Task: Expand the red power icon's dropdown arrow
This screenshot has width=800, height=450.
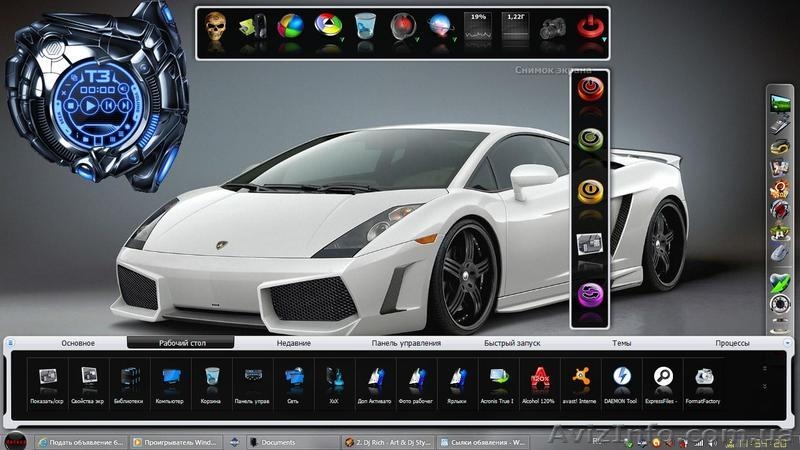Action: coord(604,39)
